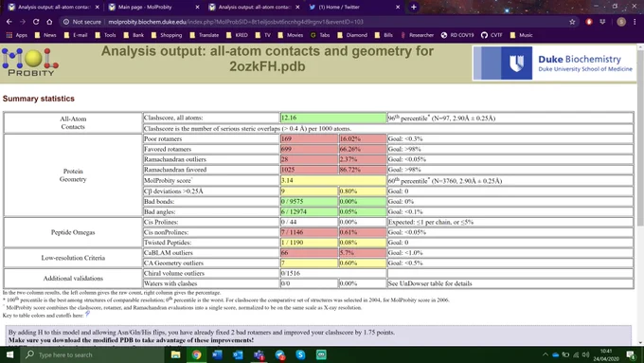Open the Tools bookmarks folder
The height and width of the screenshot is (363, 644).
105,35
